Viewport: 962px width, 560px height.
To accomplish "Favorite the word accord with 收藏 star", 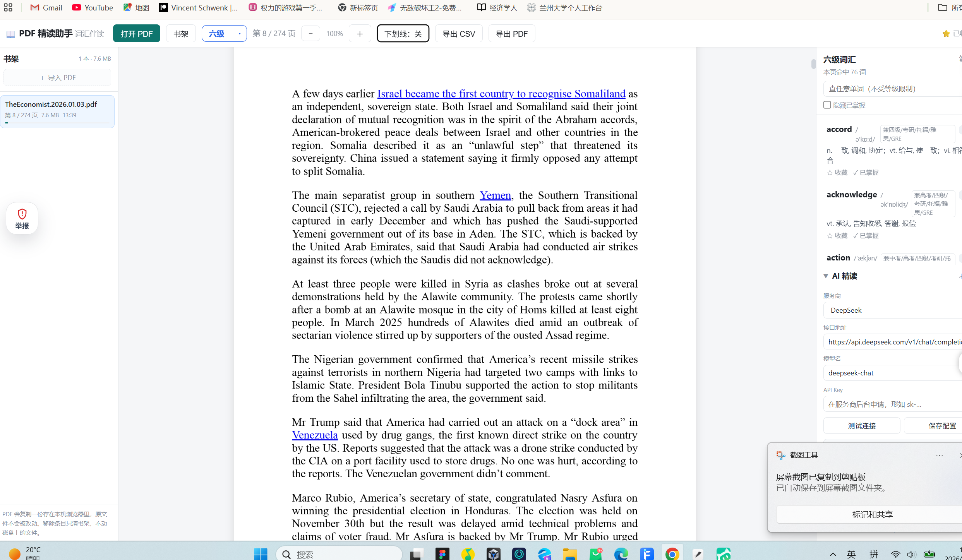I will point(837,173).
